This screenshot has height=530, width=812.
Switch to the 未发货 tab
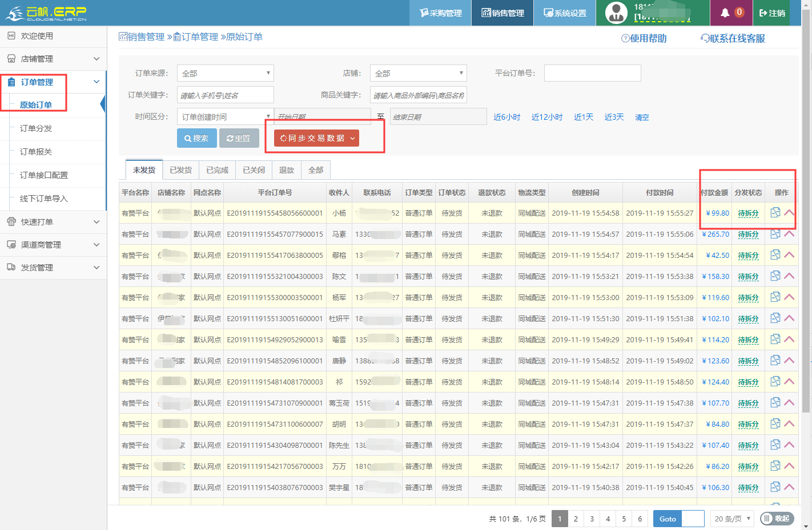(x=144, y=170)
